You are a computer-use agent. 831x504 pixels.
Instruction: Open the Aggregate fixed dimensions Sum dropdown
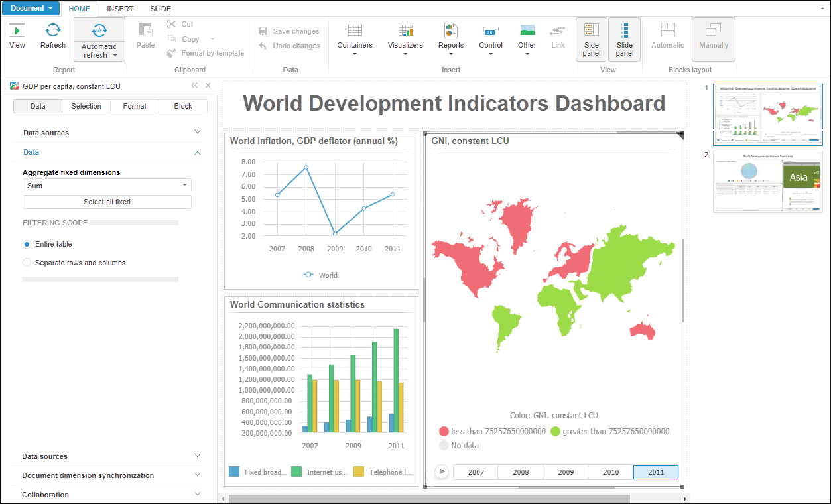click(x=107, y=186)
